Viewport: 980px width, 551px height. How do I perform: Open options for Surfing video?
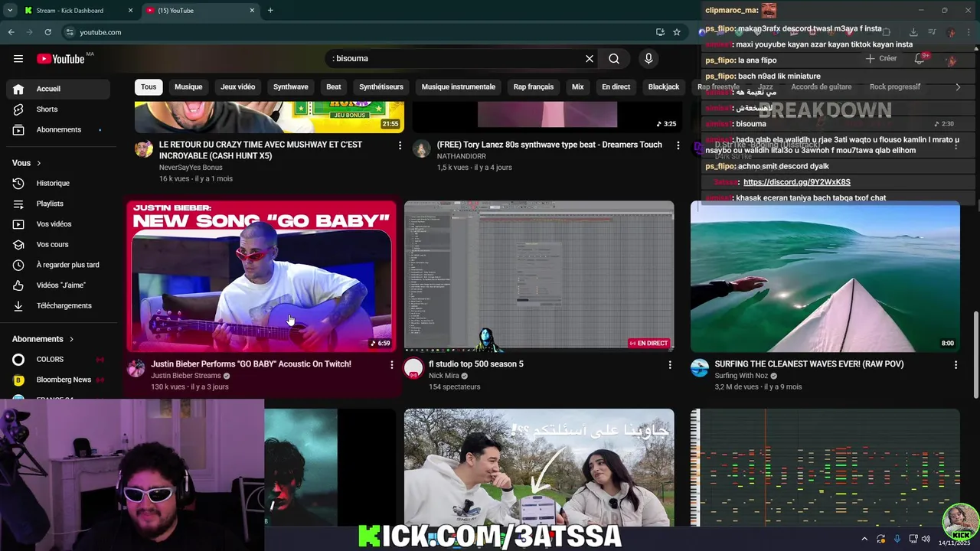tap(955, 365)
